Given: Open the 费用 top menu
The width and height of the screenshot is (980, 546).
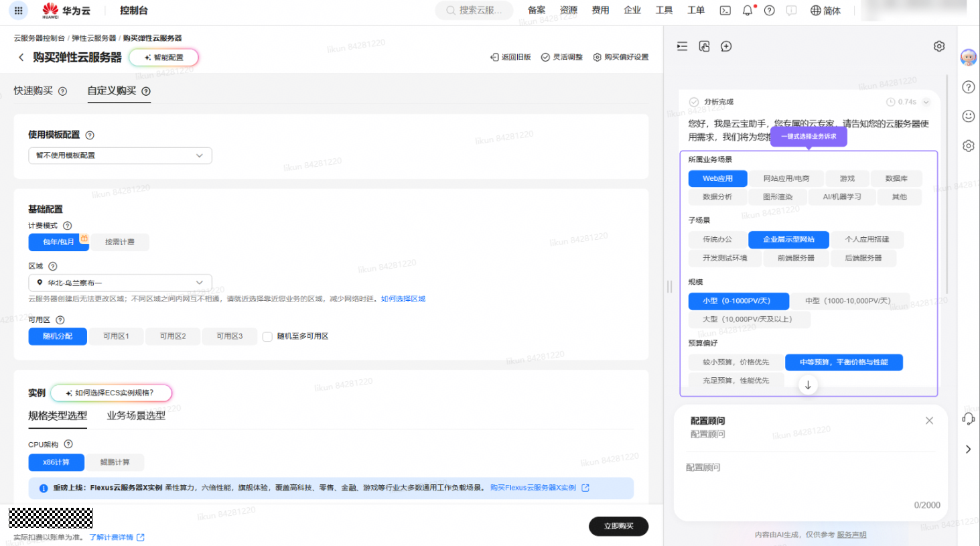Looking at the screenshot, I should [x=600, y=11].
